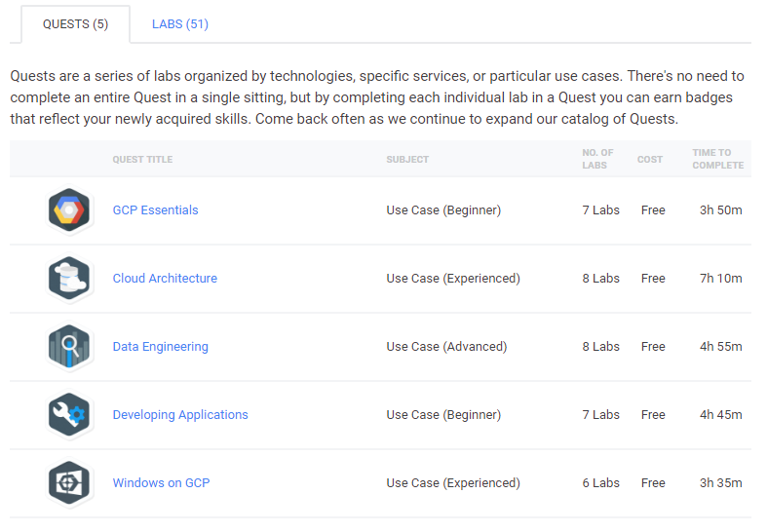This screenshot has height=532, width=767.
Task: Click the Windows on GCP badge icon
Action: point(69,483)
